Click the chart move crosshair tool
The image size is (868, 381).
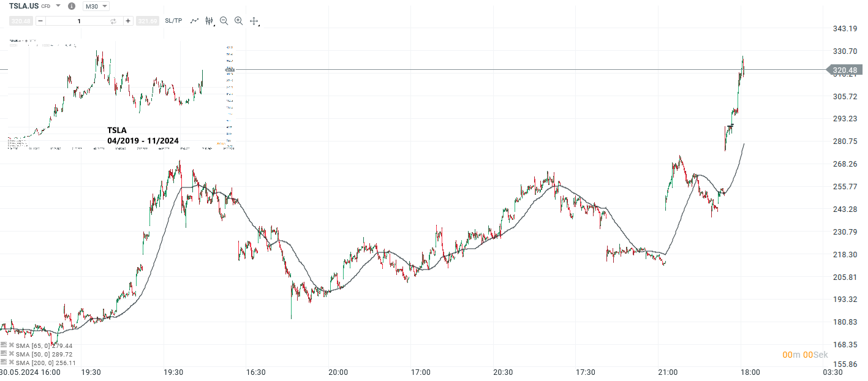255,21
